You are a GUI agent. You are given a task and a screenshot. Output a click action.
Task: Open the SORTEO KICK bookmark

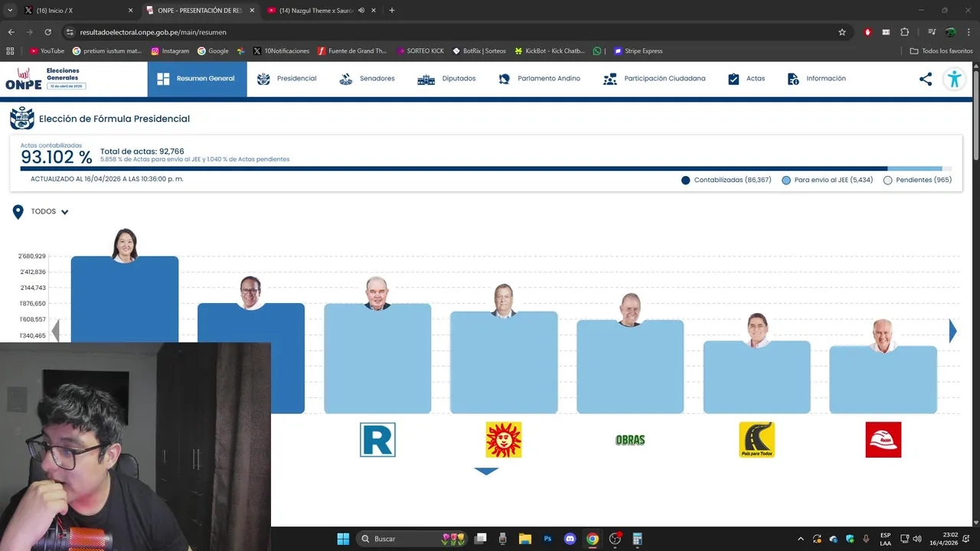420,51
